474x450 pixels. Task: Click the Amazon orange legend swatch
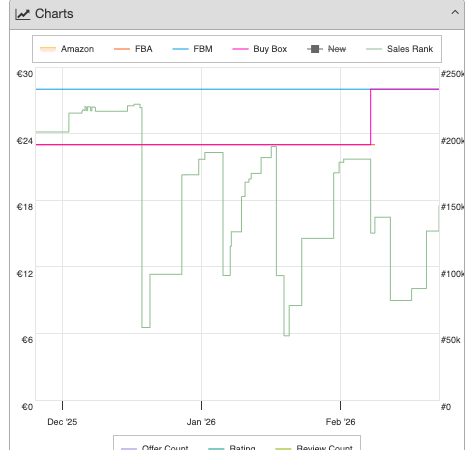[x=48, y=49]
